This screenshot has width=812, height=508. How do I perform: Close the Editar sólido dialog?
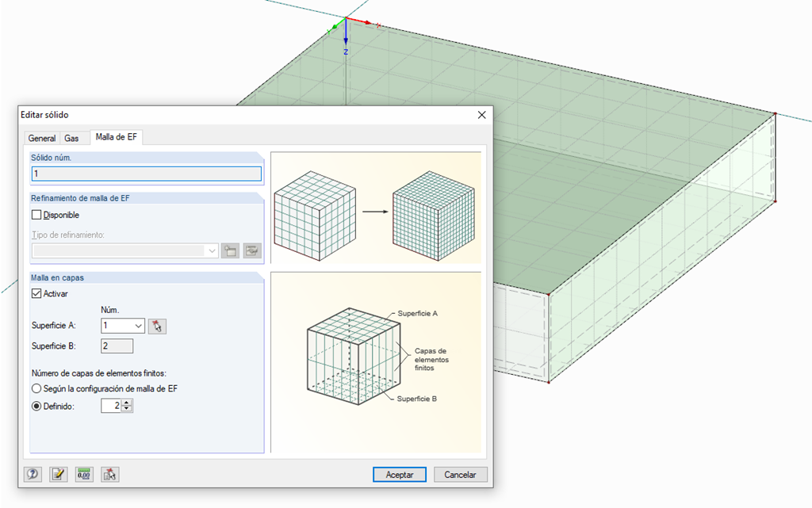(481, 115)
